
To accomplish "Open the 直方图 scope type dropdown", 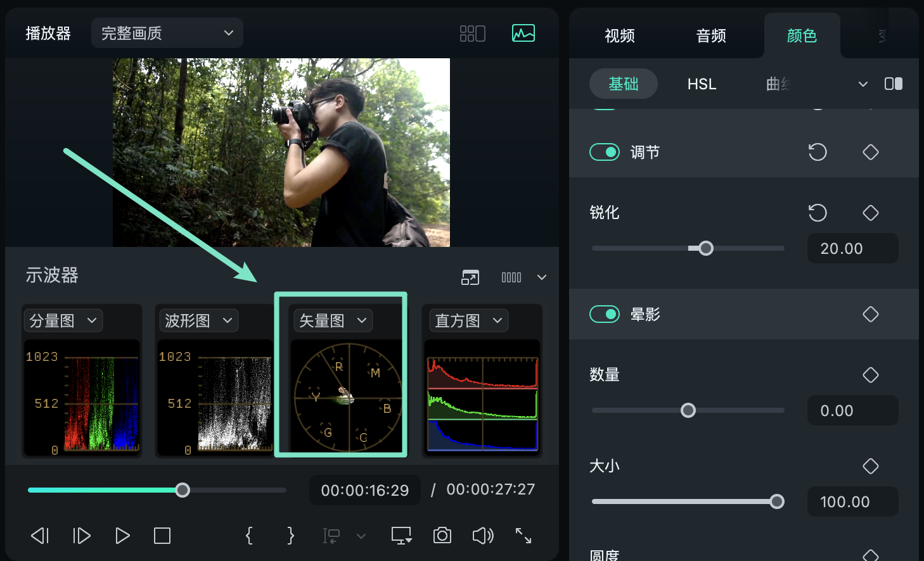I will click(x=468, y=320).
